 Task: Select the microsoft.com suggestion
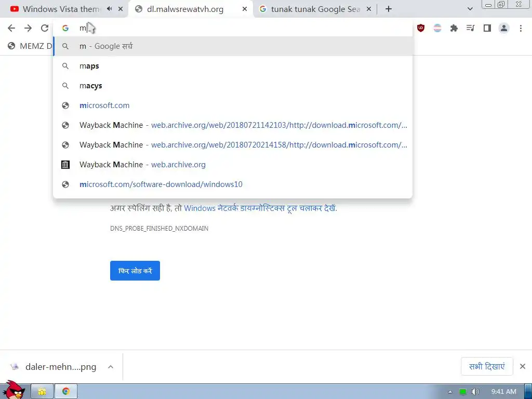[233, 105]
